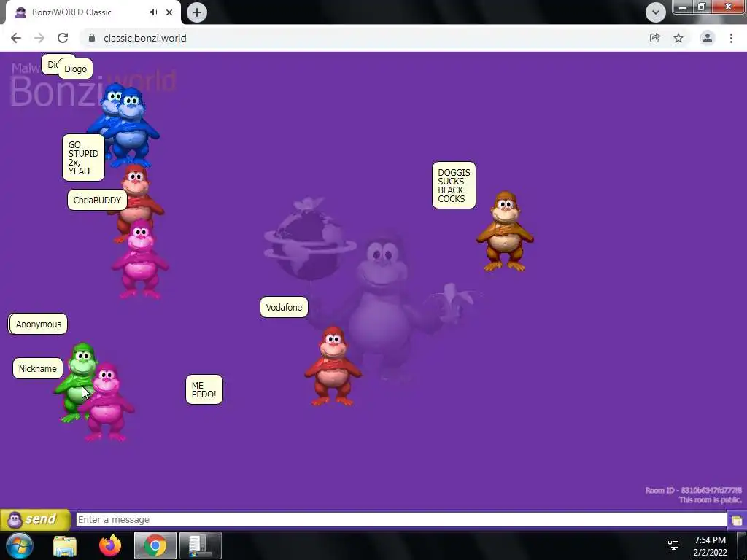Click the pink Bonzi beside the green one
This screenshot has width=747, height=560.
pos(107,402)
